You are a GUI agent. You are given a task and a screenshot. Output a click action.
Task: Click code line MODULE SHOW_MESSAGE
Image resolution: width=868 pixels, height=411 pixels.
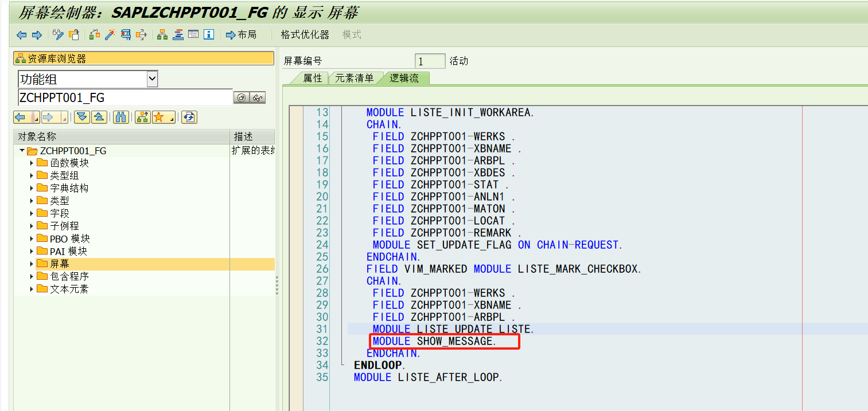pos(434,341)
